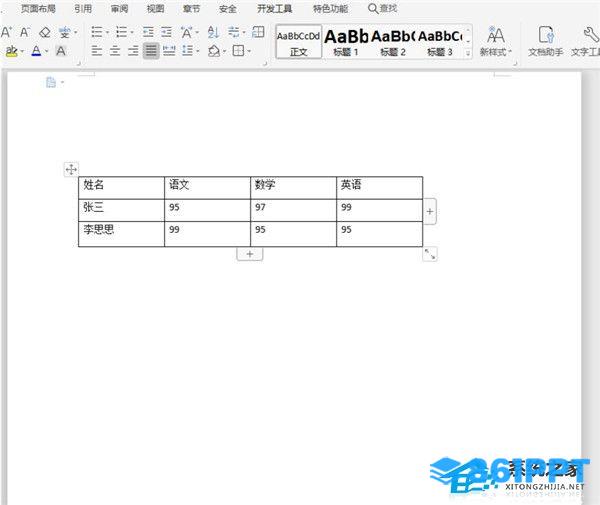The image size is (600, 505).
Task: Open the 新样式 menu
Action: tap(496, 41)
